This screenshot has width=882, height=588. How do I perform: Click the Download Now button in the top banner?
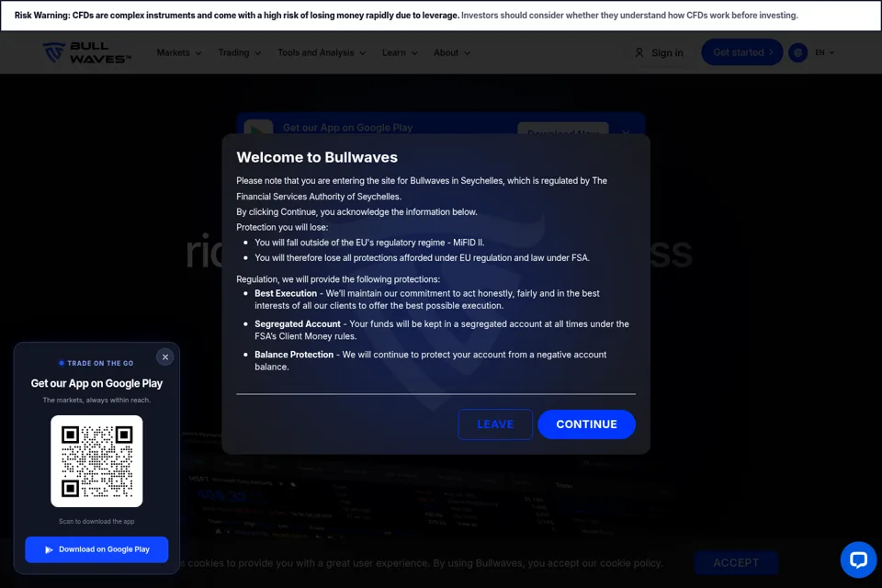563,130
